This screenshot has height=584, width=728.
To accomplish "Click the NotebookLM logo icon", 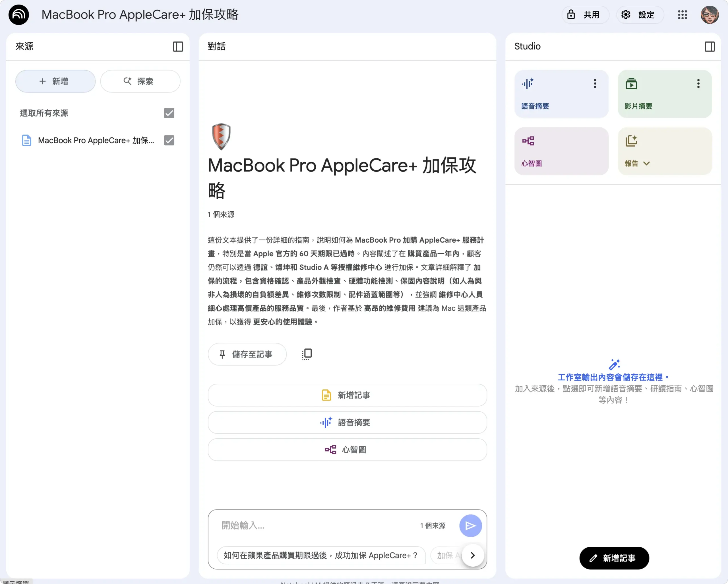I will tap(18, 15).
